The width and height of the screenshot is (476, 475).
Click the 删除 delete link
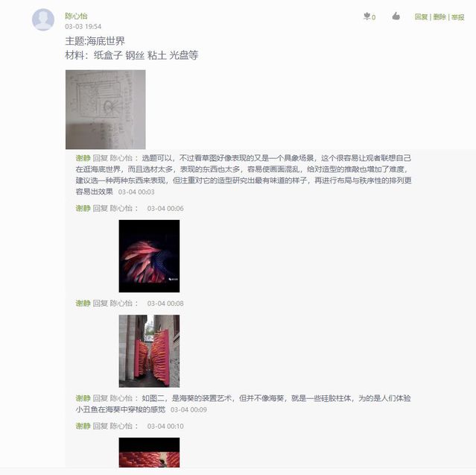click(x=439, y=17)
